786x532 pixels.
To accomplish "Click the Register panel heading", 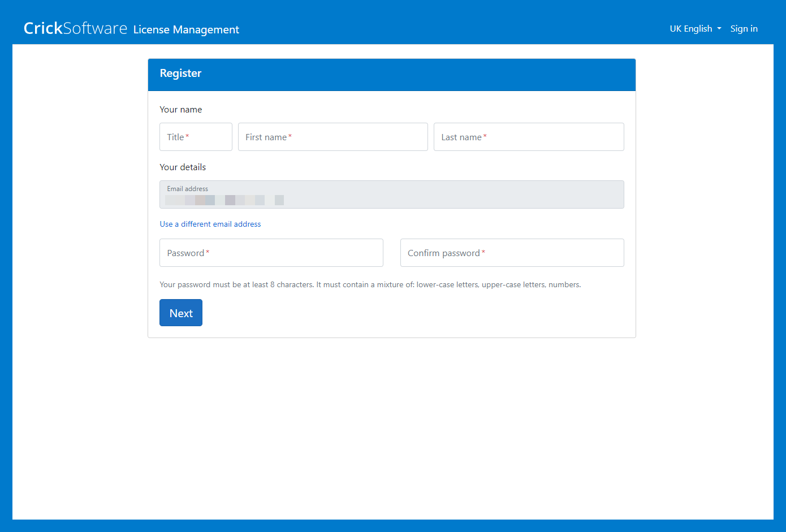I will click(180, 73).
